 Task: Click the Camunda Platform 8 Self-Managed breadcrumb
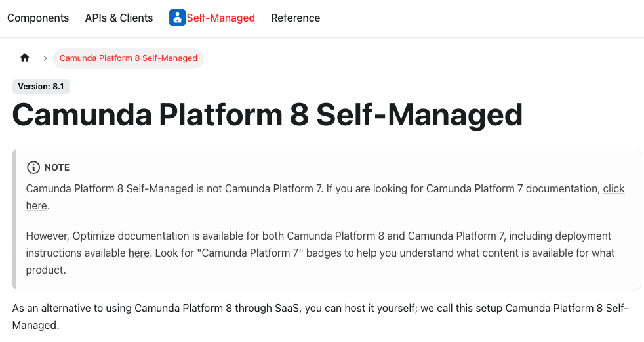(129, 58)
